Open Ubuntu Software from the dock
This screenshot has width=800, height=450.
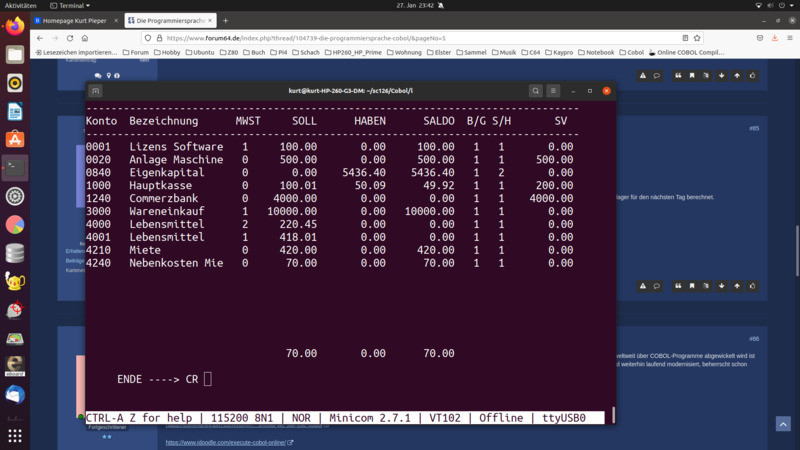pyautogui.click(x=15, y=140)
